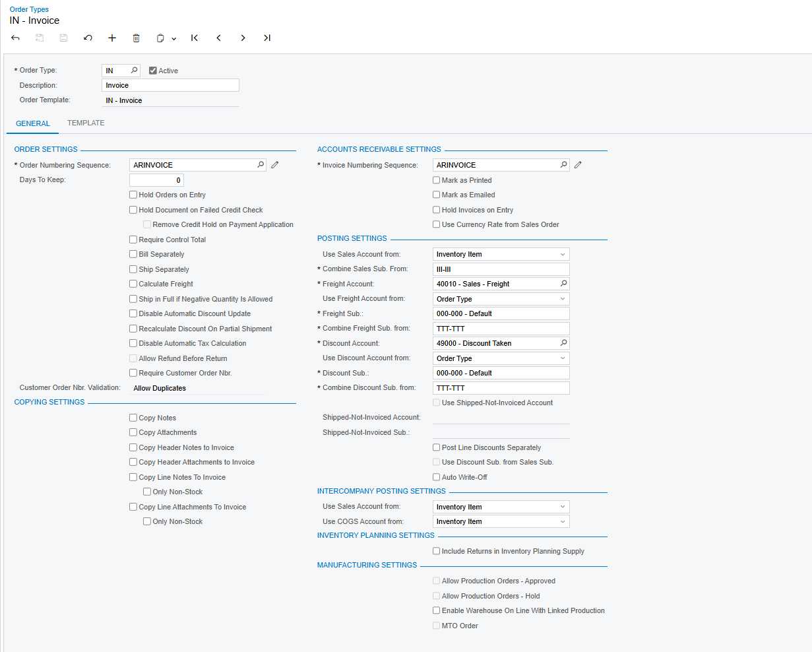This screenshot has width=812, height=652.
Task: Check Copy Attachments option
Action: [x=133, y=432]
